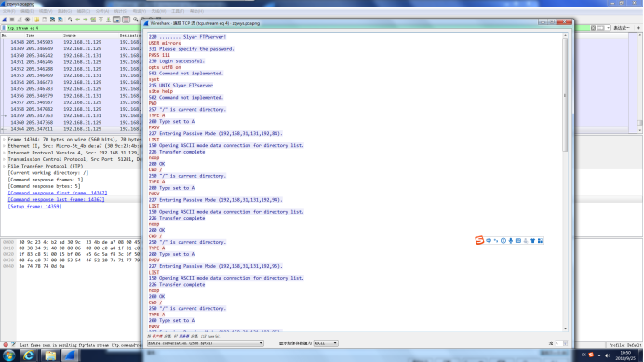Open the ASCII show-data-as dropdown

pyautogui.click(x=326, y=343)
